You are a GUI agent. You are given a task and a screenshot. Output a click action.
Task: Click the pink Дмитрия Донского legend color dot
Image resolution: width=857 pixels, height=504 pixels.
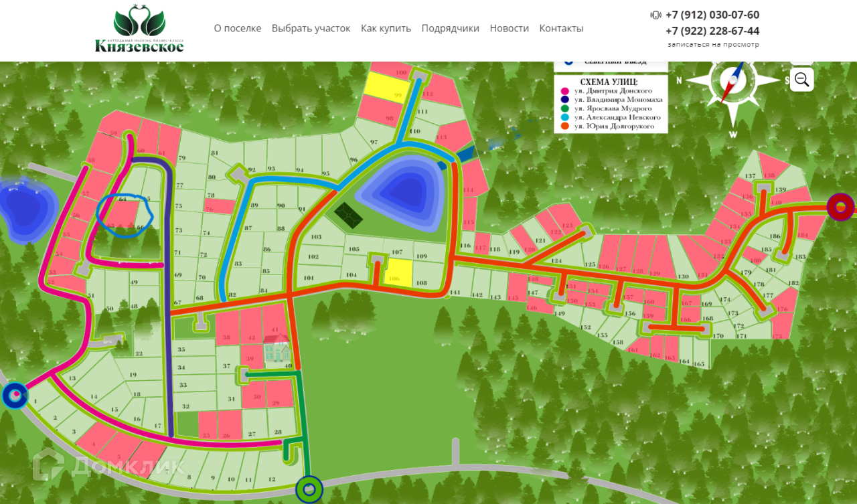565,90
